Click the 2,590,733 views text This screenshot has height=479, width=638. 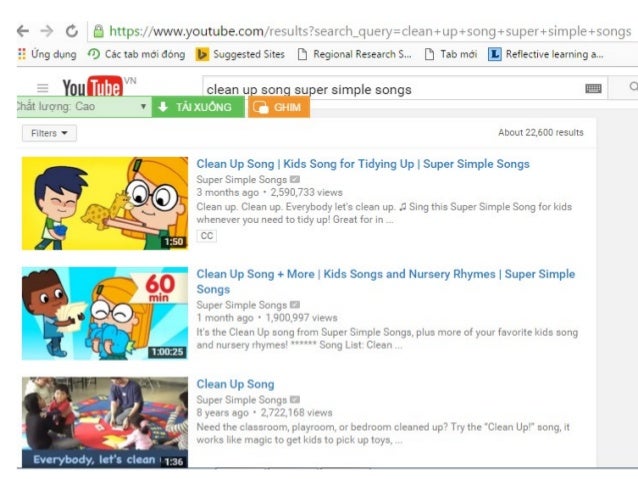point(306,192)
